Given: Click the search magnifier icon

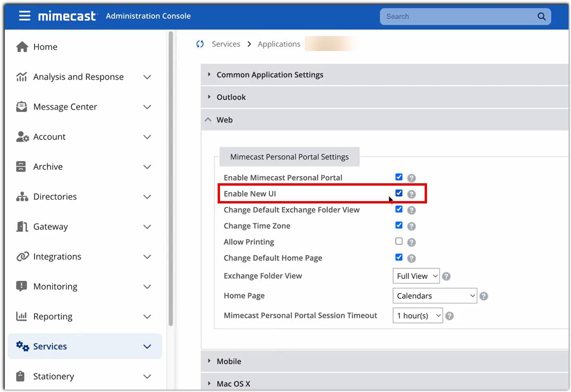Looking at the screenshot, I should coord(542,16).
